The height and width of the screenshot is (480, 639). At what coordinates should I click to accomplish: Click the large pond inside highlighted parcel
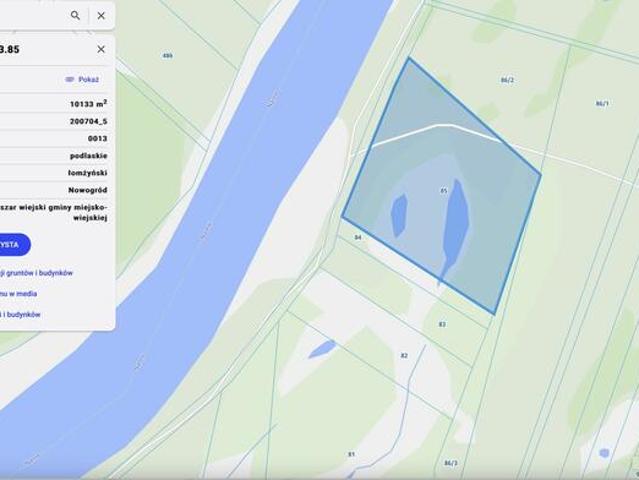[x=456, y=226]
